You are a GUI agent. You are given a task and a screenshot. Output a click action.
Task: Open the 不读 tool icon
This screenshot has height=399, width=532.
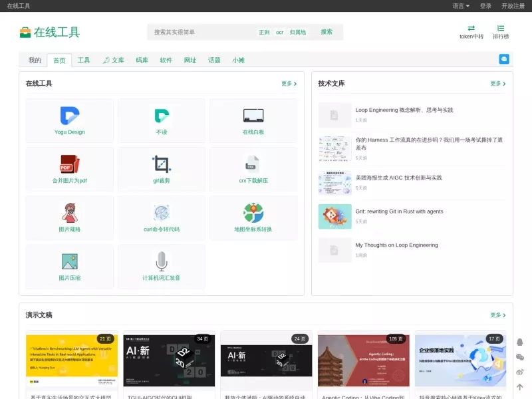click(x=162, y=116)
